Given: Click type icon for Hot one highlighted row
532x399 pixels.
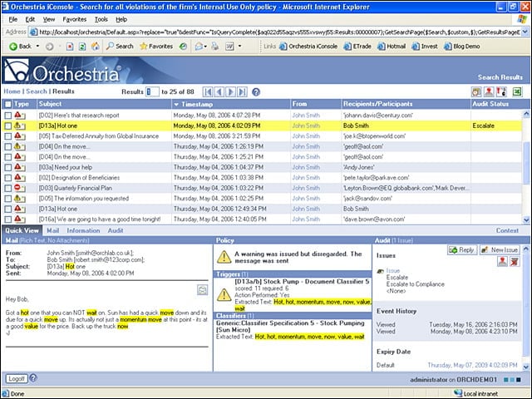Looking at the screenshot, I should pyautogui.click(x=20, y=126).
